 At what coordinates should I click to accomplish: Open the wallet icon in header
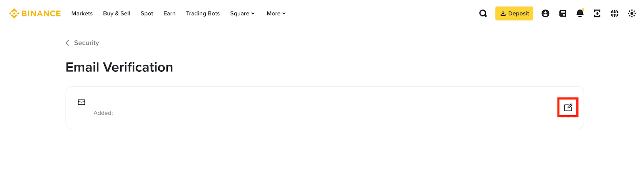563,13
